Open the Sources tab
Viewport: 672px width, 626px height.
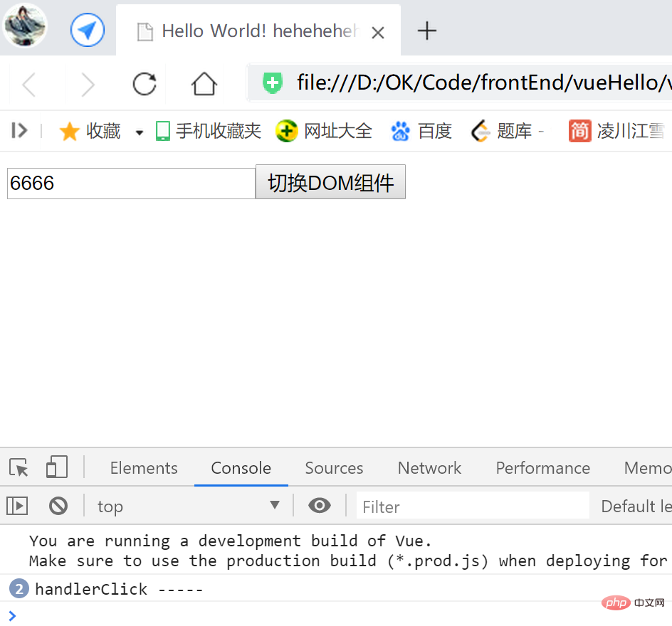coord(334,467)
